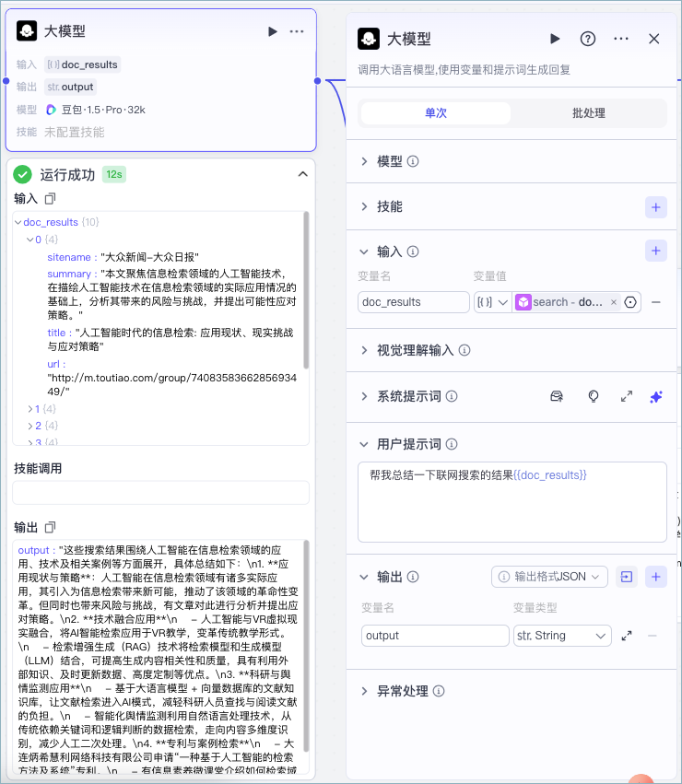This screenshot has height=784, width=682.
Task: Open variable selector icon in input row
Action: 630,302
